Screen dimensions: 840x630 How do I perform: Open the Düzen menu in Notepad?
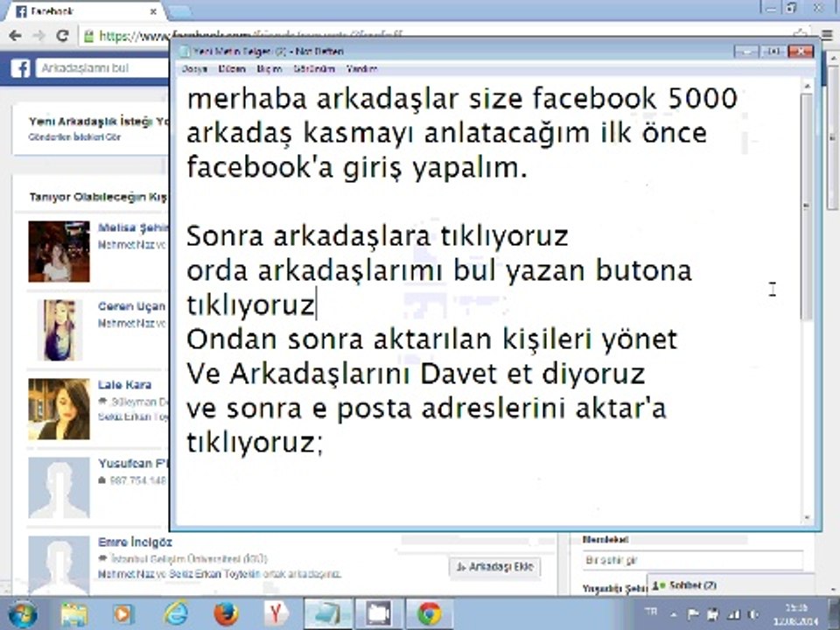coord(232,69)
